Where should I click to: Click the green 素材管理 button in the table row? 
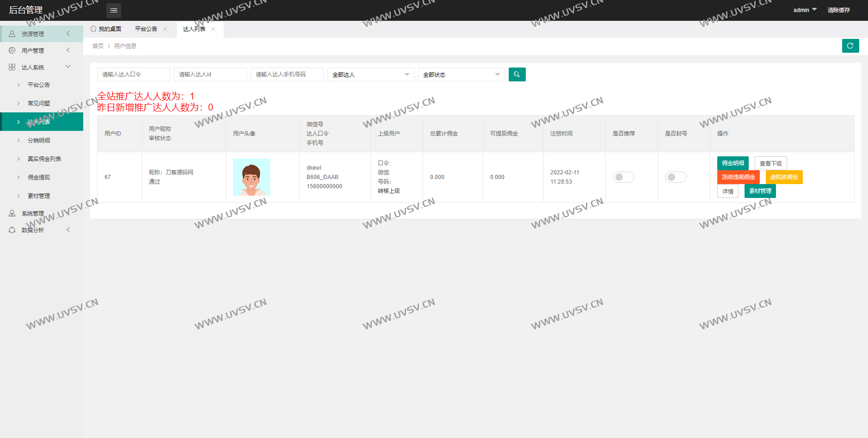(760, 191)
